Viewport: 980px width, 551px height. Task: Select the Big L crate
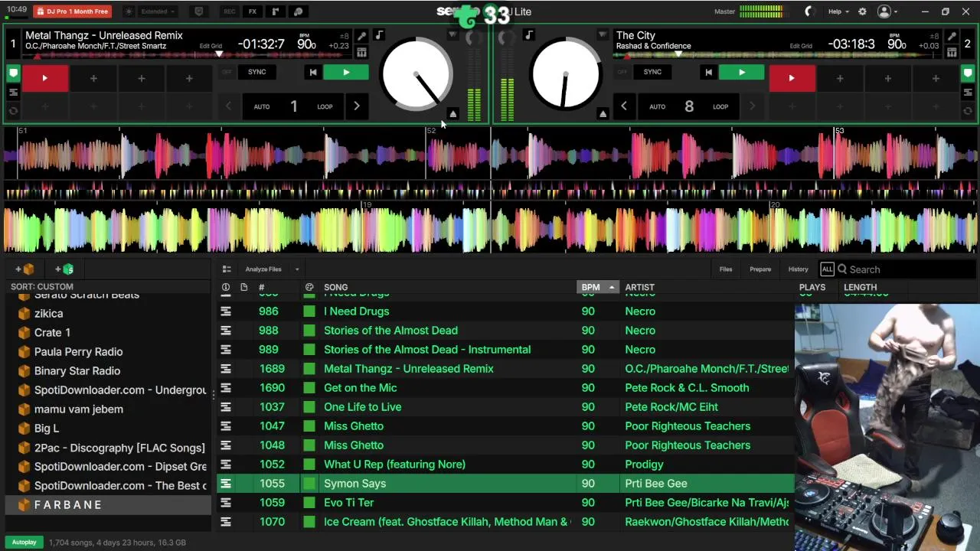pyautogui.click(x=46, y=429)
